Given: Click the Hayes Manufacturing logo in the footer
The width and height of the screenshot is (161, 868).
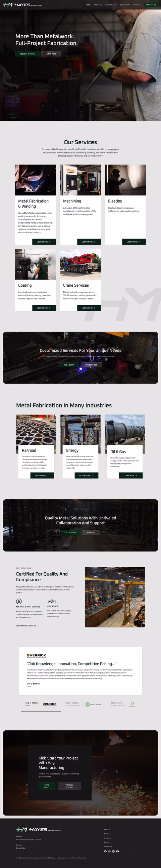Looking at the screenshot, I should (x=38, y=830).
